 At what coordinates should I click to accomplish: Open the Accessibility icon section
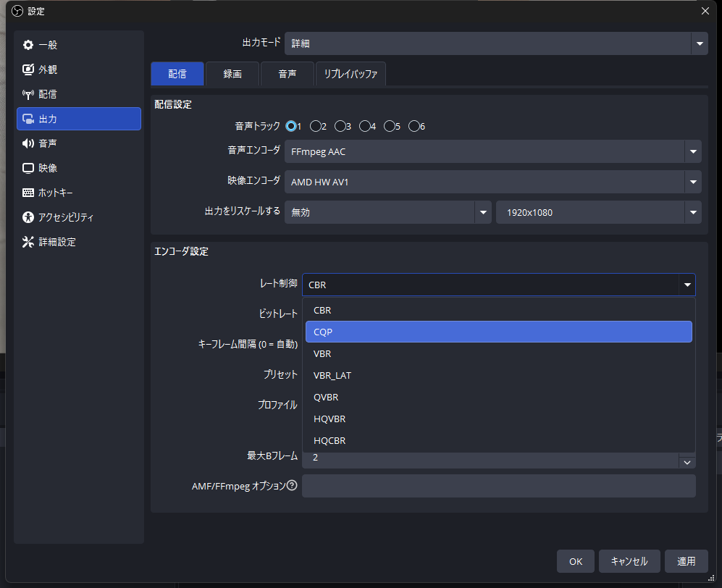click(x=28, y=217)
